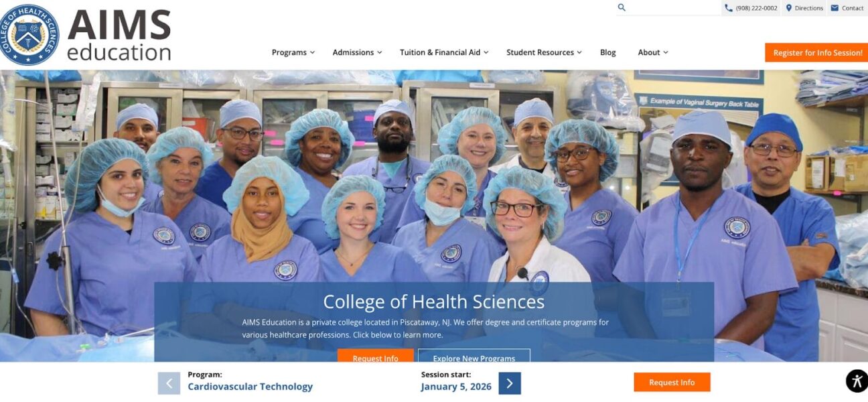Expand the Tuition & Financial Aid menu
The height and width of the screenshot is (402, 868).
(444, 52)
